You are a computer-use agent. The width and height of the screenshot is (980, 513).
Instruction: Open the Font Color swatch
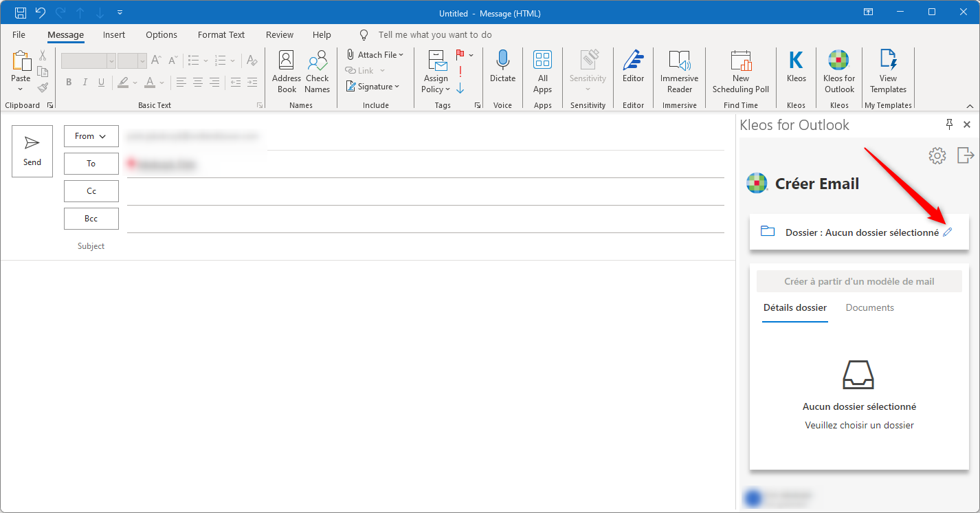(150, 83)
